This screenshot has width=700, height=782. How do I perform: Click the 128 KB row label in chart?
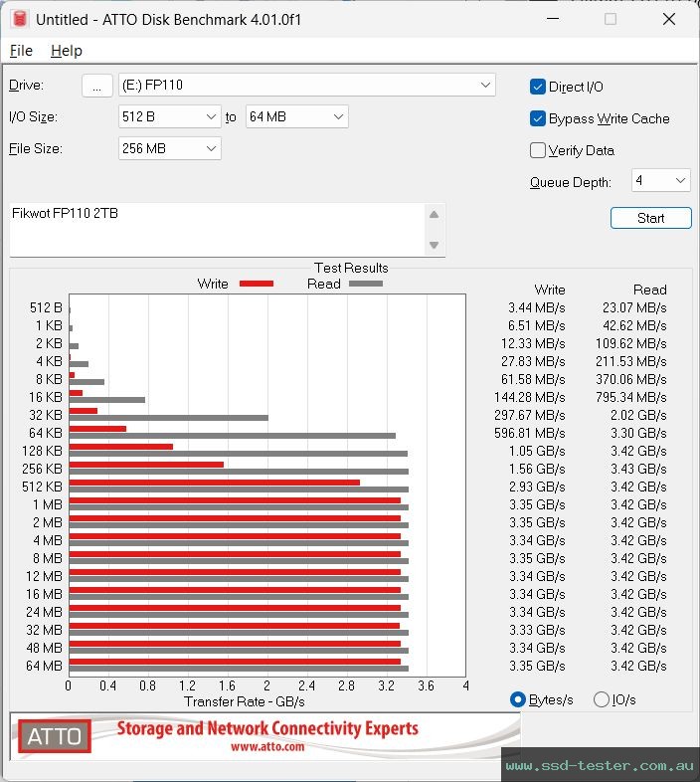click(42, 451)
